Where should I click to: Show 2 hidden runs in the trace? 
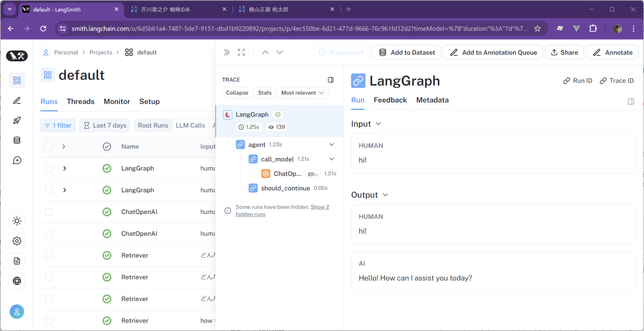tap(320, 207)
